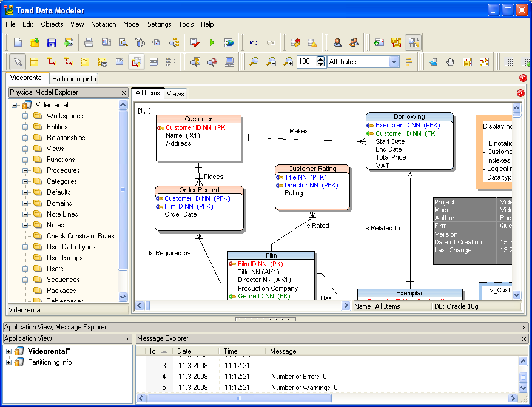Select the yellow dashed rectangle tool
Image resolution: width=532 pixels, height=407 pixels.
coord(85,62)
